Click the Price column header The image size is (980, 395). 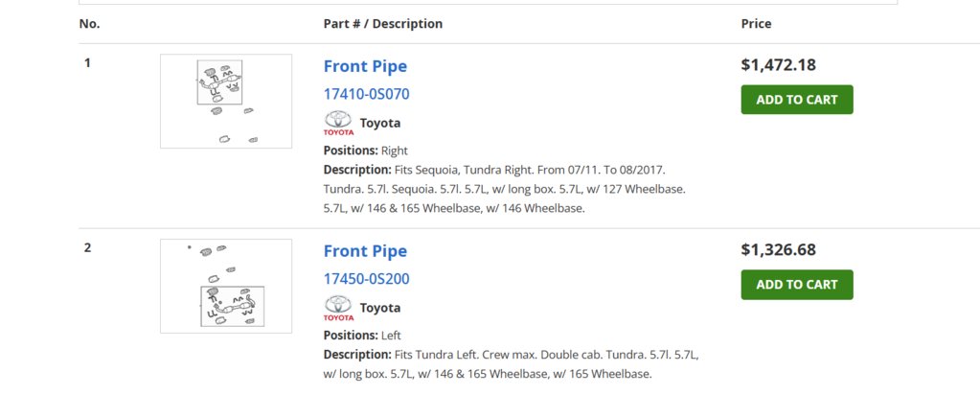[756, 24]
